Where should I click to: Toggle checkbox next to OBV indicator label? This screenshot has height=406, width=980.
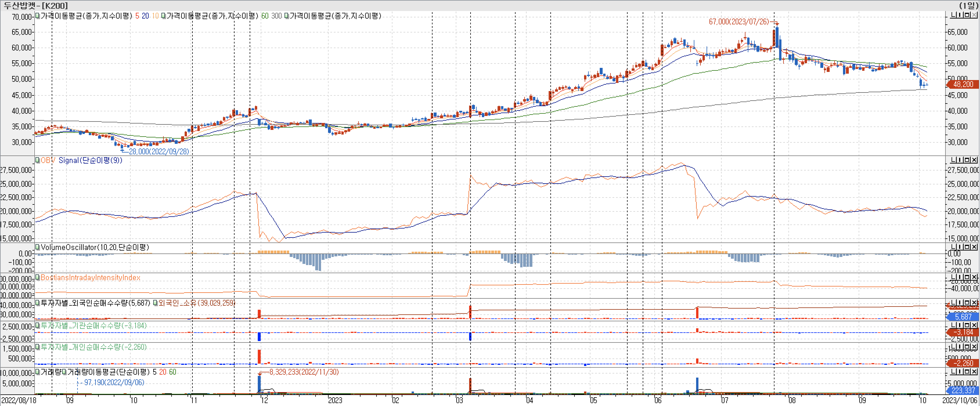tap(37, 160)
